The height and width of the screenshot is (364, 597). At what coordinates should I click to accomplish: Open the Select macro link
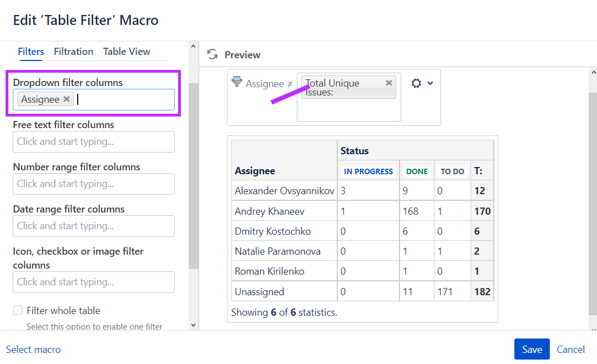point(33,349)
